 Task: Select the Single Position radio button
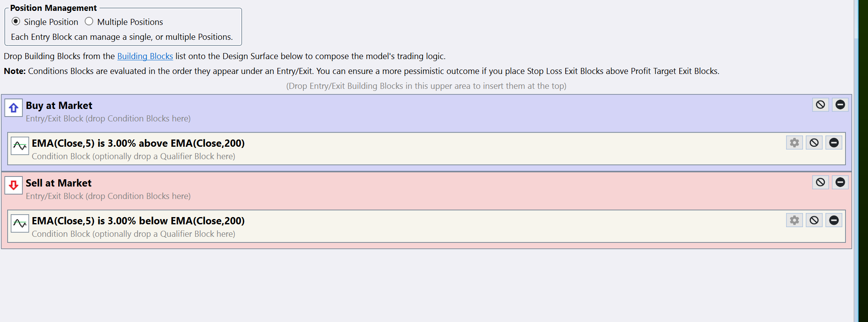(x=16, y=21)
